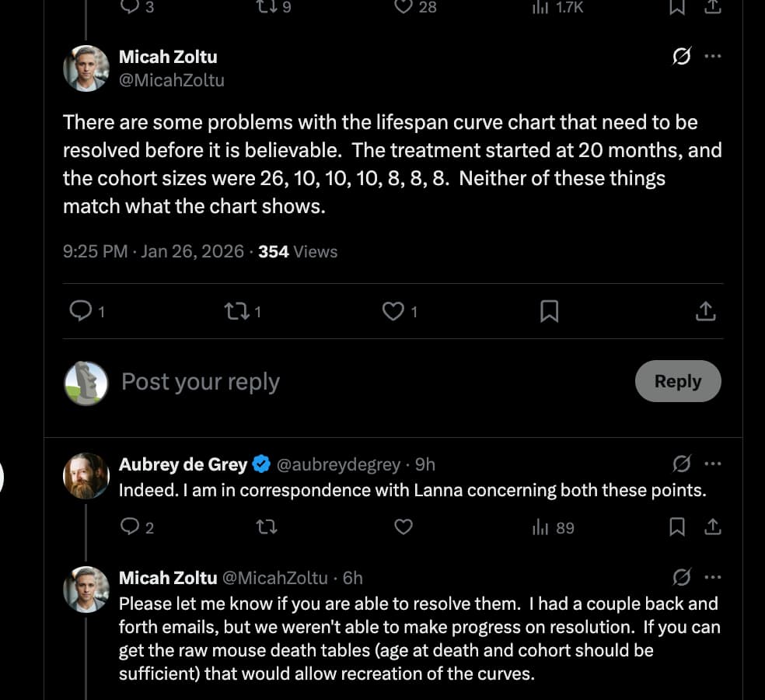
Task: Bookmark the main post by Micah Zoltu
Action: tap(549, 312)
